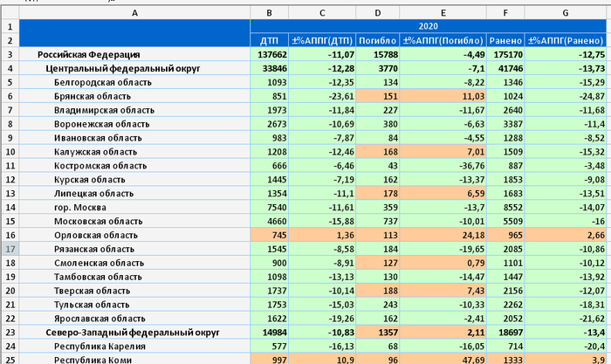Click the Центральный федеральный округ cell
The image size is (611, 364).
(134, 68)
